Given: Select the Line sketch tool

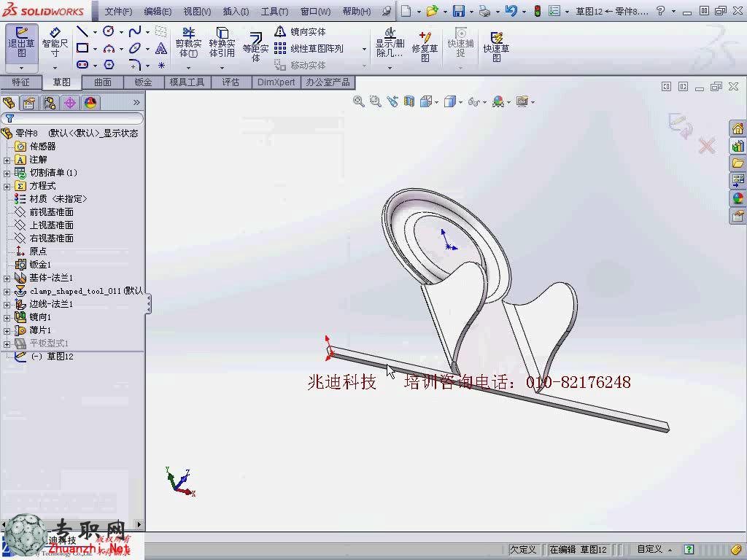Looking at the screenshot, I should pyautogui.click(x=82, y=32).
